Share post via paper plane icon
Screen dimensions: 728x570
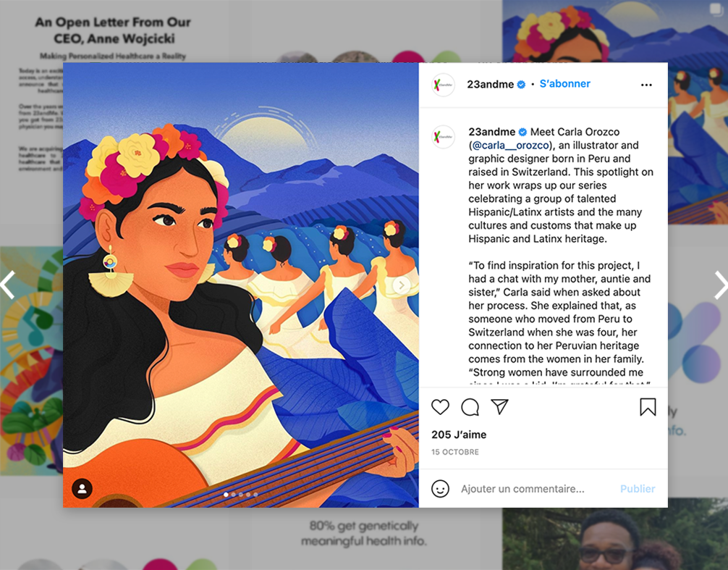pos(499,406)
